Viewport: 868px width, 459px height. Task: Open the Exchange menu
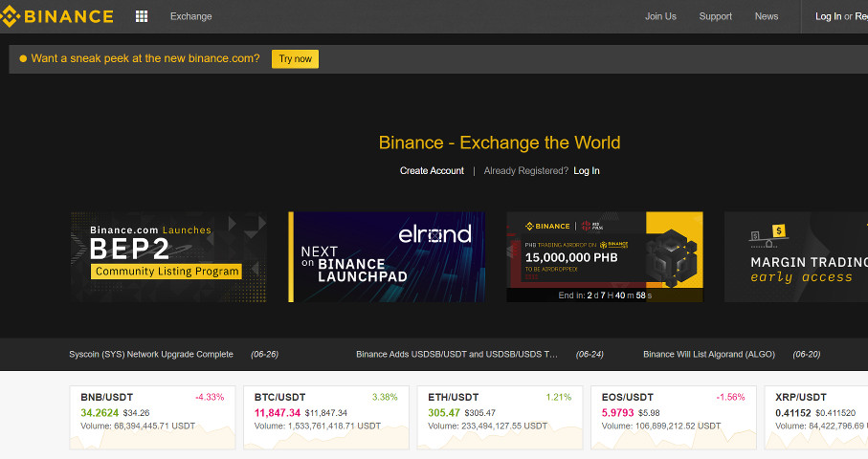(x=191, y=16)
